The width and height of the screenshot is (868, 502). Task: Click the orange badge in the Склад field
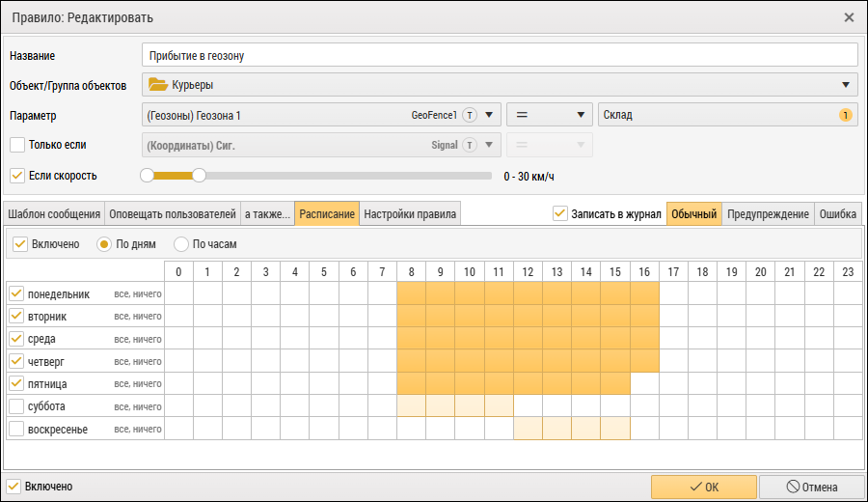(x=846, y=116)
